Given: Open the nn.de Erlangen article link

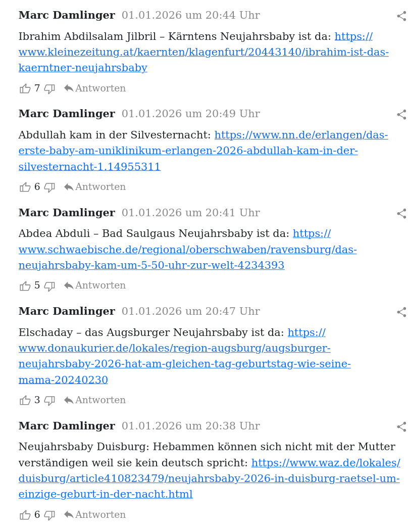Looking at the screenshot, I should tap(203, 151).
